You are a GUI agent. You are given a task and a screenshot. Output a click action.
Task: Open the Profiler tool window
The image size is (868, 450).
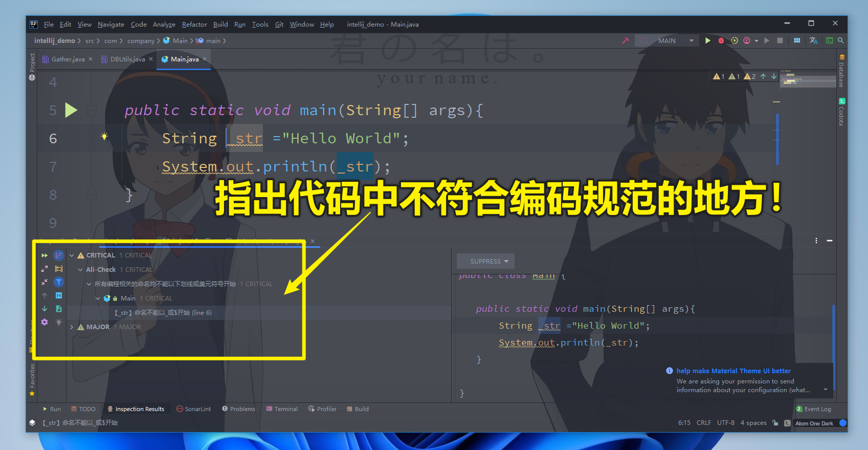pyautogui.click(x=322, y=409)
